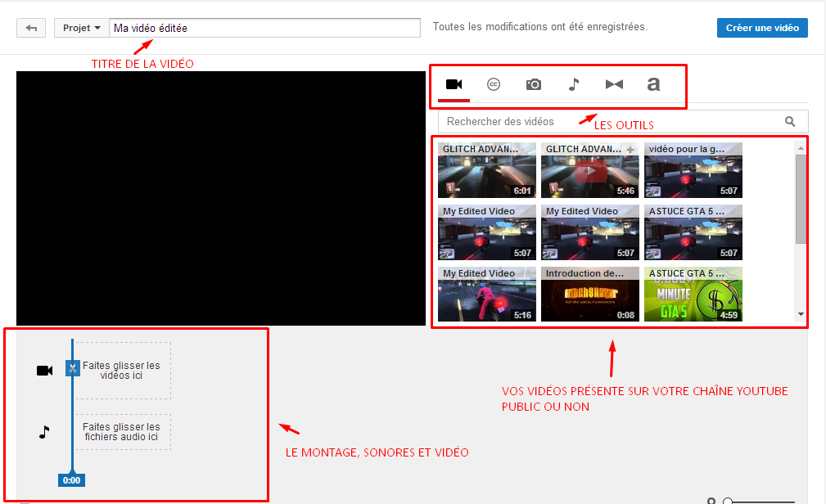Image resolution: width=826 pixels, height=504 pixels.
Task: Open the Creative Commons videos tab
Action: pyautogui.click(x=494, y=84)
